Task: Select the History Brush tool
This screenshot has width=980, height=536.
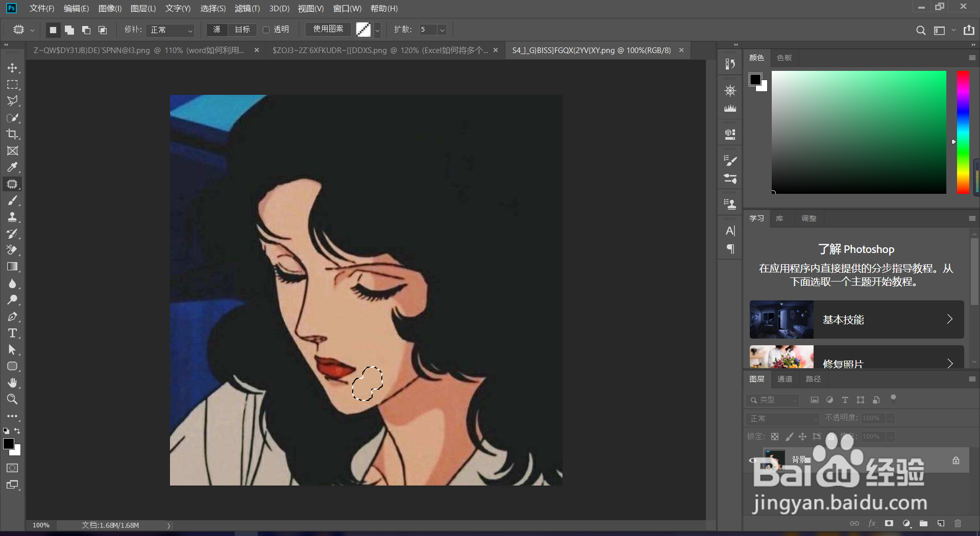Action: [12, 234]
